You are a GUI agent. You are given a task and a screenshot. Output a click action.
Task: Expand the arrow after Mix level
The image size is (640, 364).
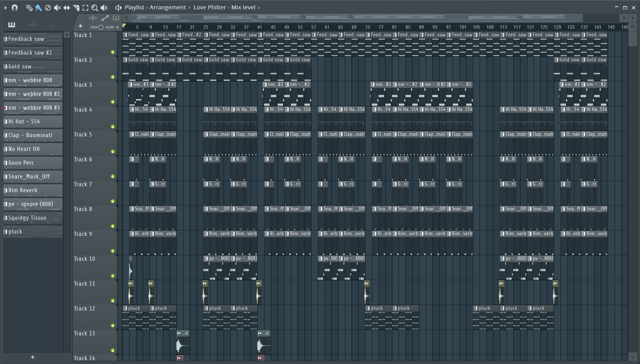click(x=259, y=8)
